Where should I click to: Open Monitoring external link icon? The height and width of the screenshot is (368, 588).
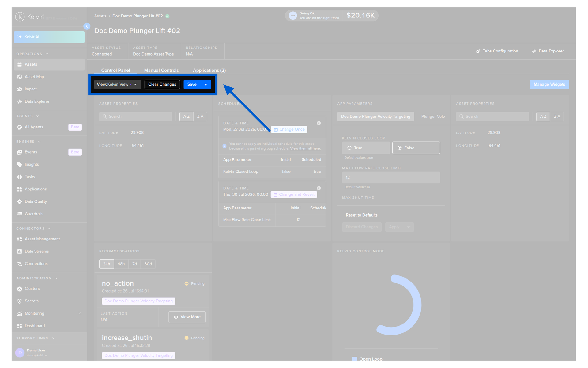(x=80, y=313)
